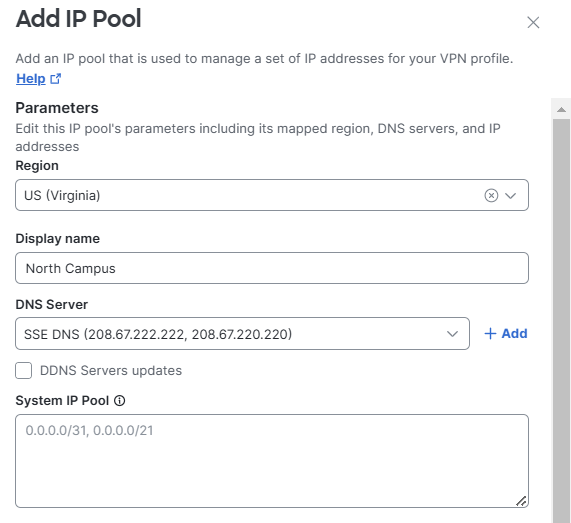Click the Parameters section heading
The height and width of the screenshot is (523, 571).
click(57, 108)
